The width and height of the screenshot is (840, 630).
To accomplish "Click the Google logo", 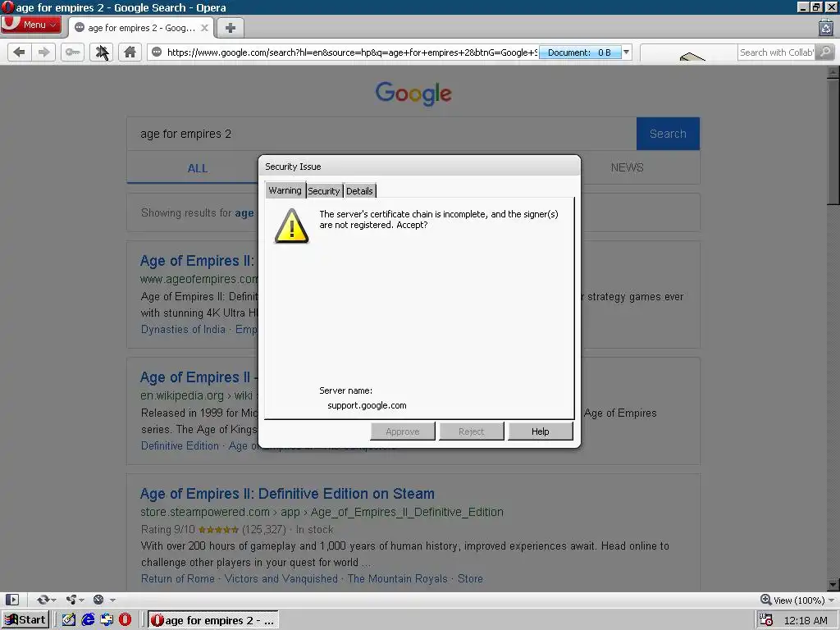I will (x=413, y=94).
